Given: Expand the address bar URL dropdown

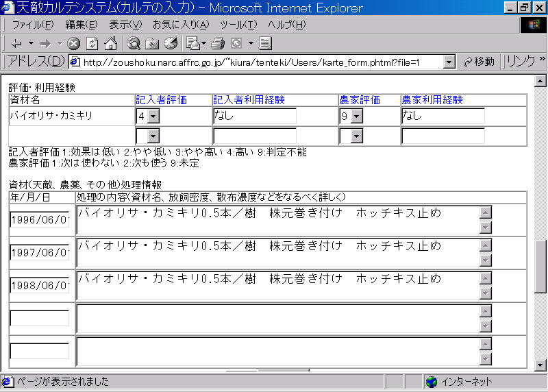Looking at the screenshot, I should tap(449, 62).
